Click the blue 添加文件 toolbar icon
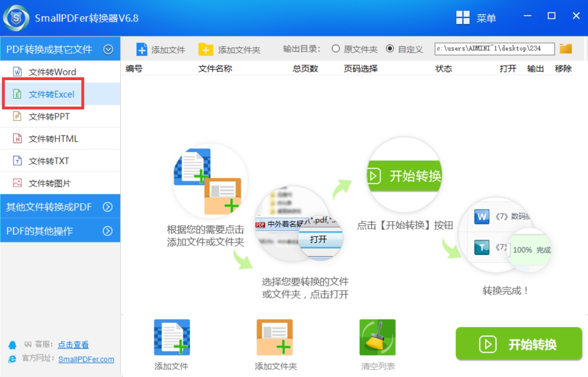This screenshot has height=377, width=588. (x=142, y=49)
